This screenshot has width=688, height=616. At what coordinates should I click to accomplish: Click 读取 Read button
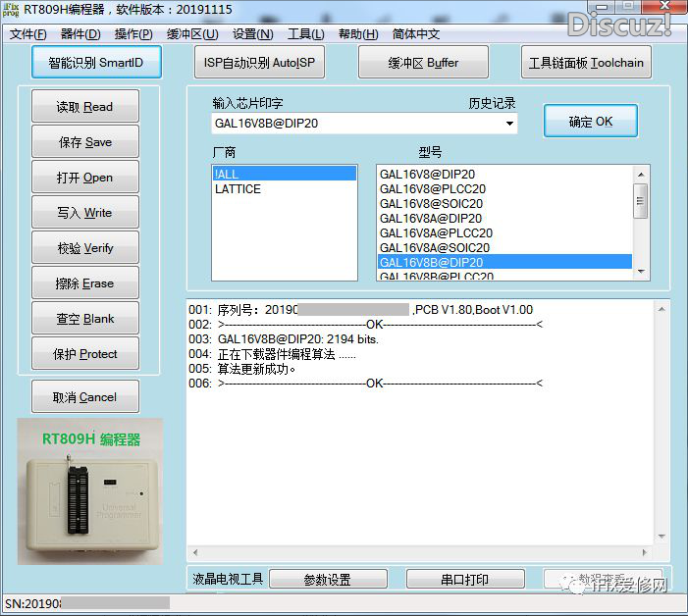tap(85, 106)
